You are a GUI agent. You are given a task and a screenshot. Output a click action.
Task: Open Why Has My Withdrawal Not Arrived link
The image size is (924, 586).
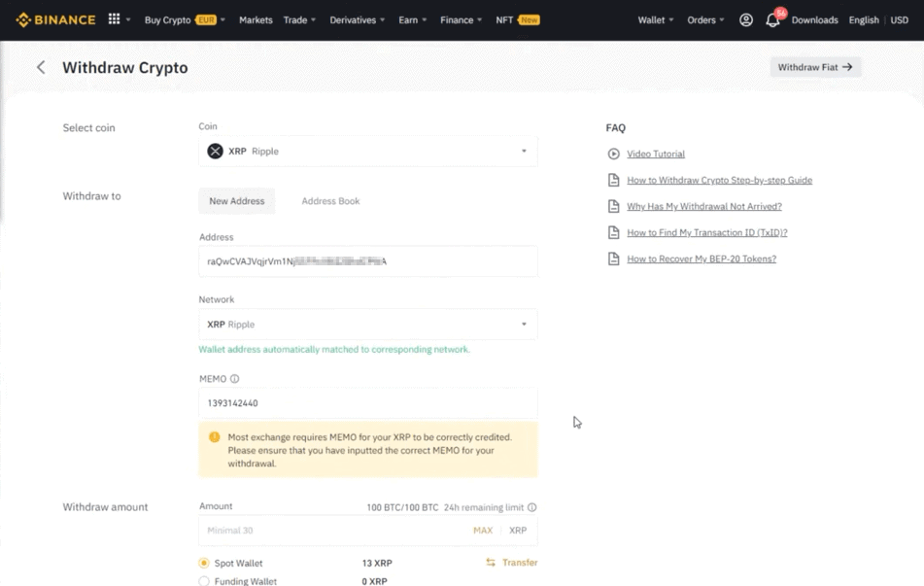[x=704, y=206]
